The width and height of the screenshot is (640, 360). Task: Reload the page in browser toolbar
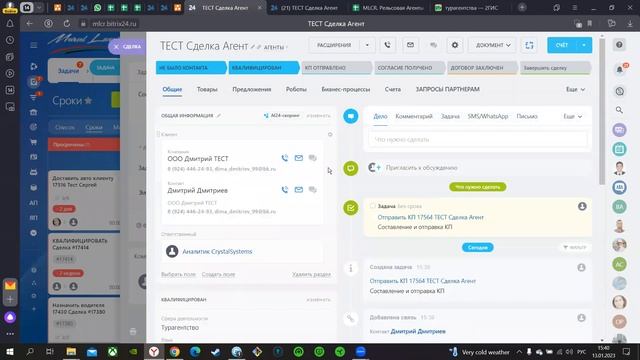tap(66, 24)
